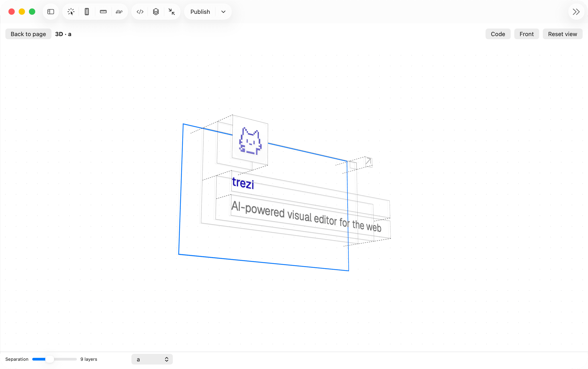The height and width of the screenshot is (369, 588).
Task: Click the Publish button
Action: (x=200, y=12)
